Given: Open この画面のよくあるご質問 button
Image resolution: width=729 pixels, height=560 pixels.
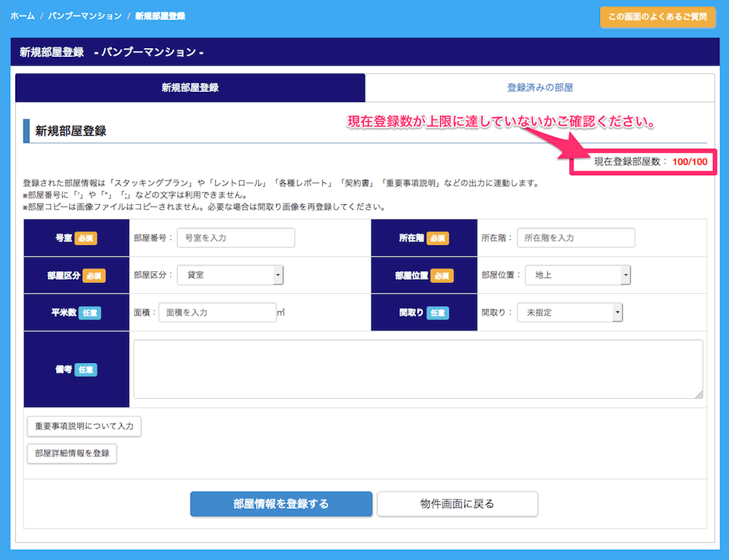Looking at the screenshot, I should tap(658, 17).
